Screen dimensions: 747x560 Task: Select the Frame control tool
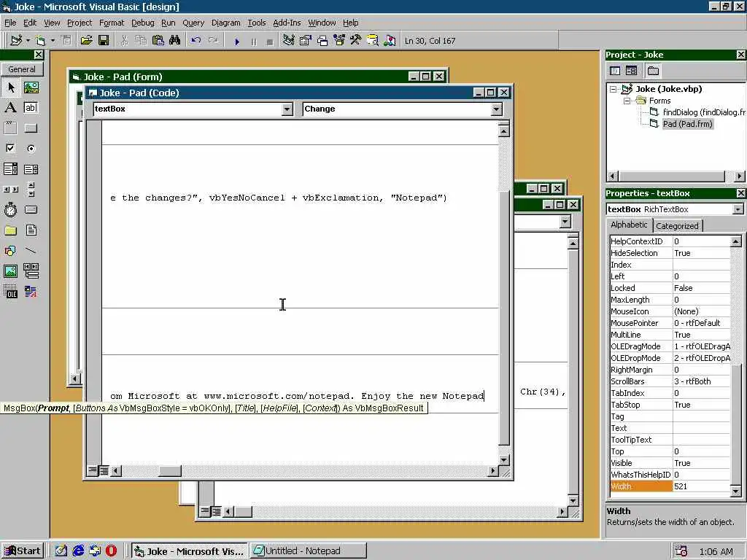click(x=10, y=128)
